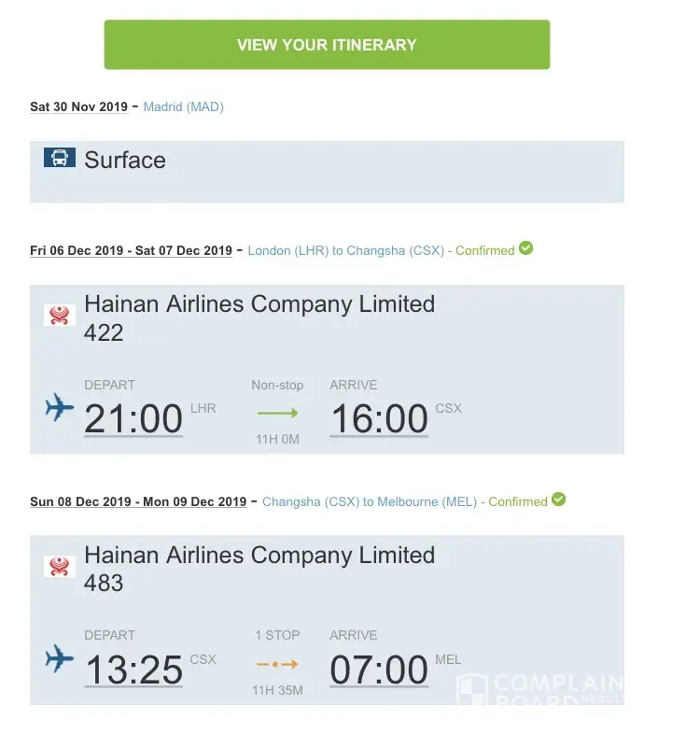Image resolution: width=700 pixels, height=733 pixels.
Task: Click green confirmed checkmark for Changsha to Melbourne
Action: pyautogui.click(x=558, y=500)
